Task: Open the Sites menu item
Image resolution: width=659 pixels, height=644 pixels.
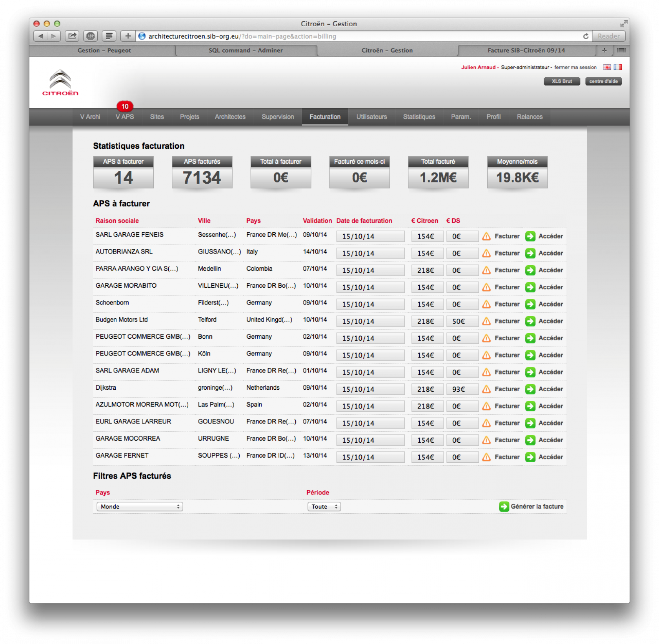Action: (x=157, y=117)
